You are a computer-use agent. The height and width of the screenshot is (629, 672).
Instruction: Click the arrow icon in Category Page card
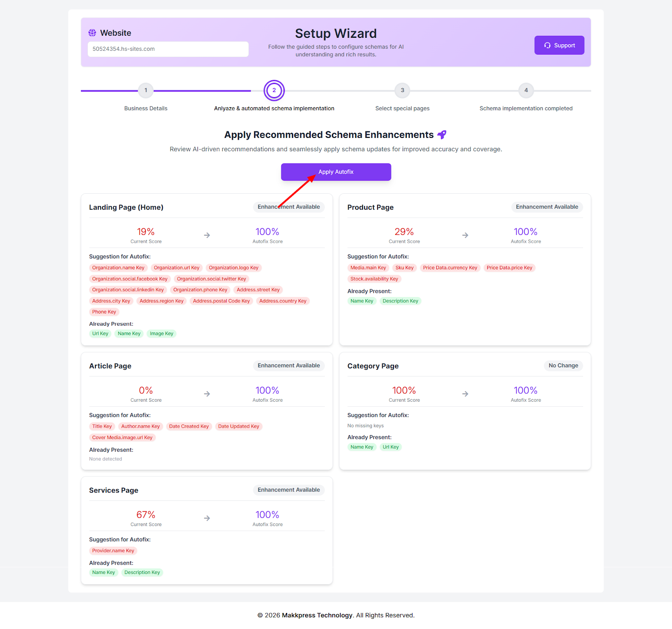click(465, 394)
